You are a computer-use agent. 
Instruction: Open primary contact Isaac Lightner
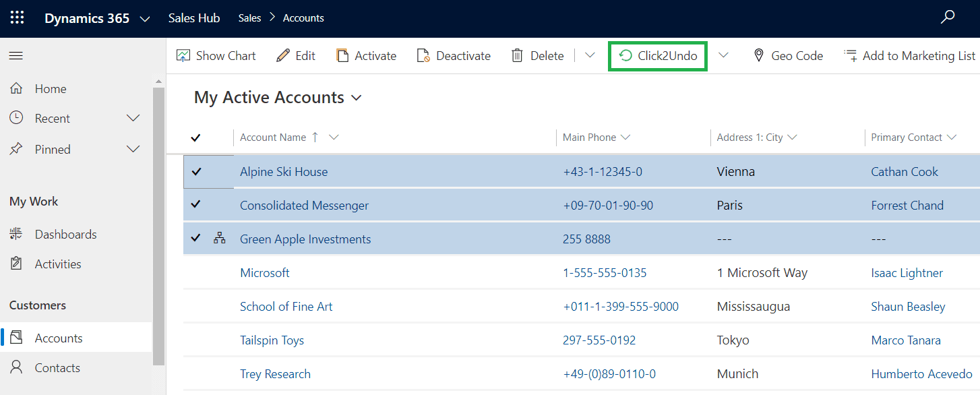[x=907, y=273]
